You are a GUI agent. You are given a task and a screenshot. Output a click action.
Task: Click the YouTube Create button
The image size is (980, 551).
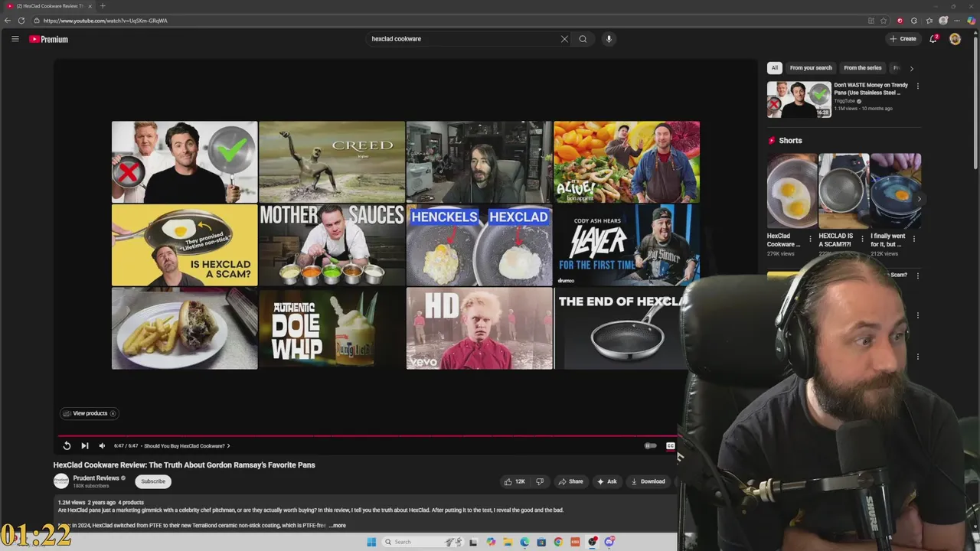click(x=903, y=39)
